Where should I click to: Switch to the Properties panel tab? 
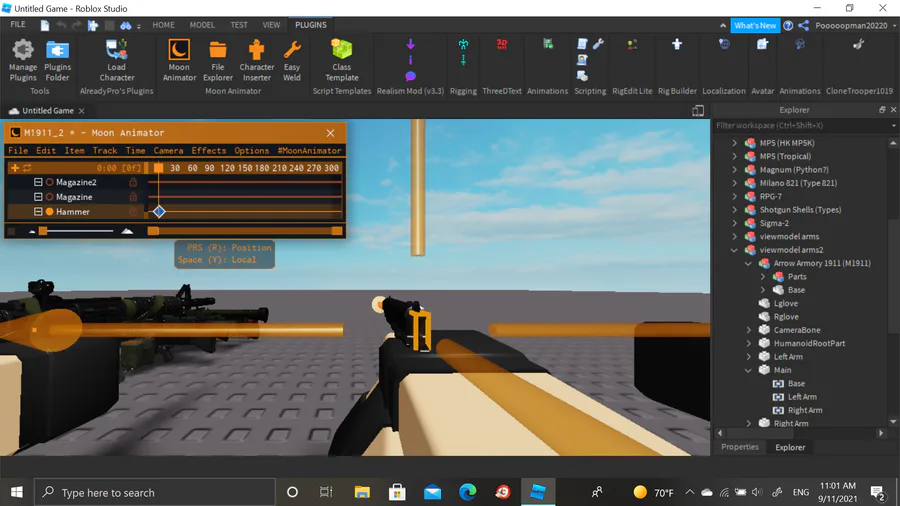click(x=740, y=447)
